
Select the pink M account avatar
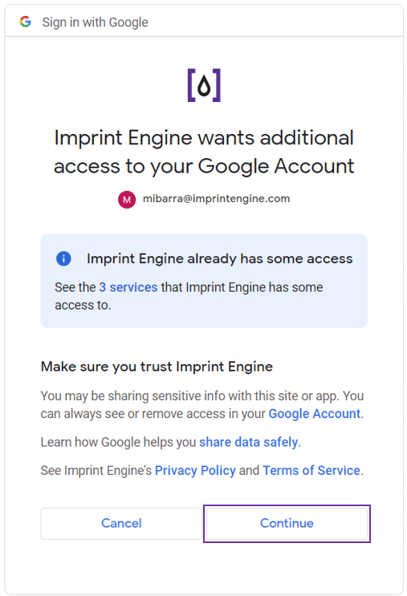click(127, 199)
